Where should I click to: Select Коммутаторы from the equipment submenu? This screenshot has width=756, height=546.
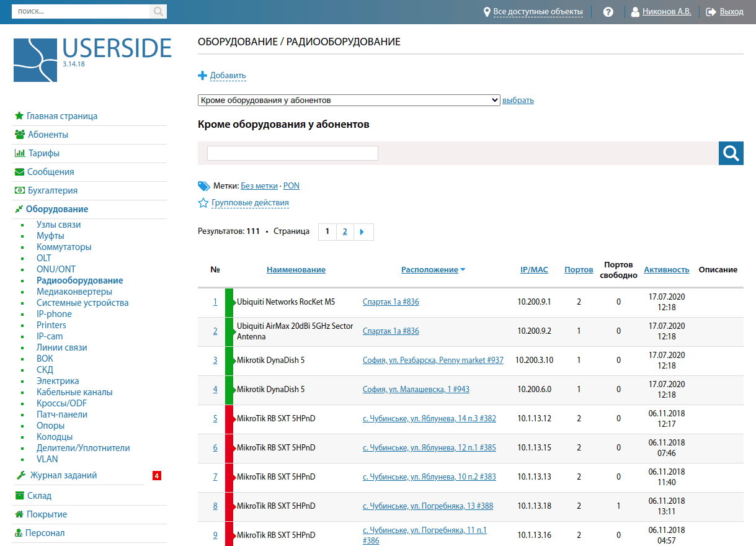tap(64, 247)
